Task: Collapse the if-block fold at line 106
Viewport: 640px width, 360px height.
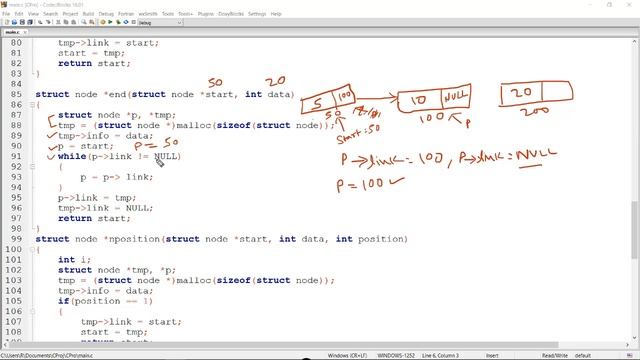Action: pyautogui.click(x=32, y=311)
